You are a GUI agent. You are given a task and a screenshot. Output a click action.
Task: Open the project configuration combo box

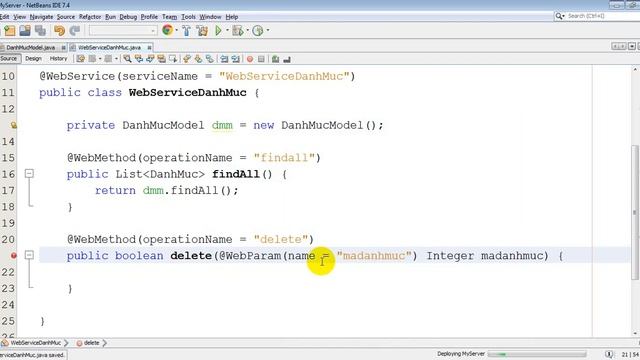(123, 31)
